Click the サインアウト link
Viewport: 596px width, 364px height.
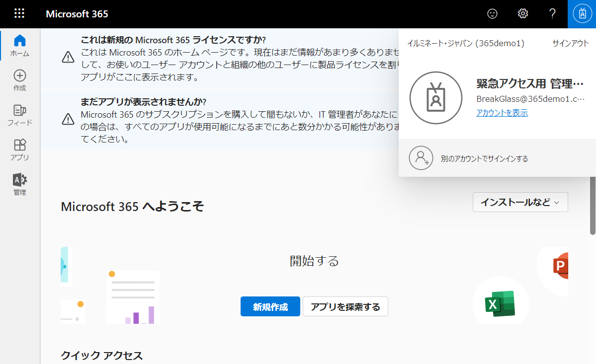click(570, 43)
